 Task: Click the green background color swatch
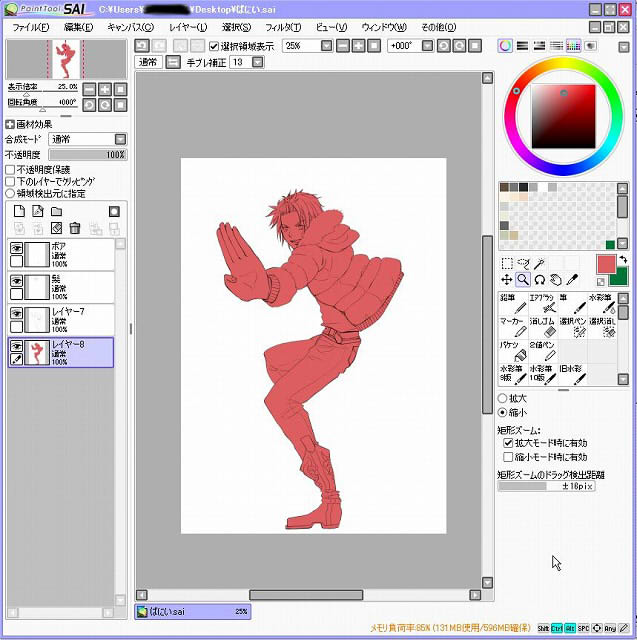[x=621, y=278]
